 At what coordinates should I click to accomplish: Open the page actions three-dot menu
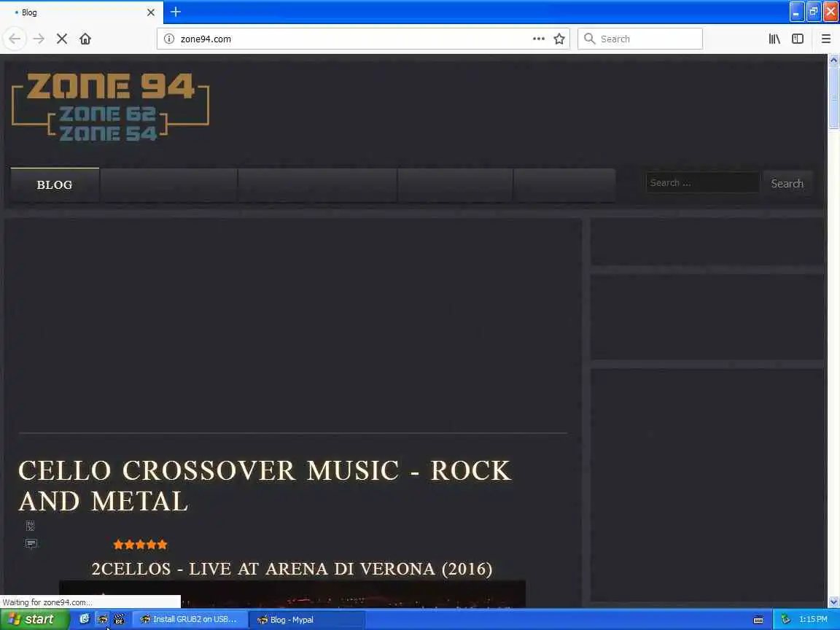[539, 39]
